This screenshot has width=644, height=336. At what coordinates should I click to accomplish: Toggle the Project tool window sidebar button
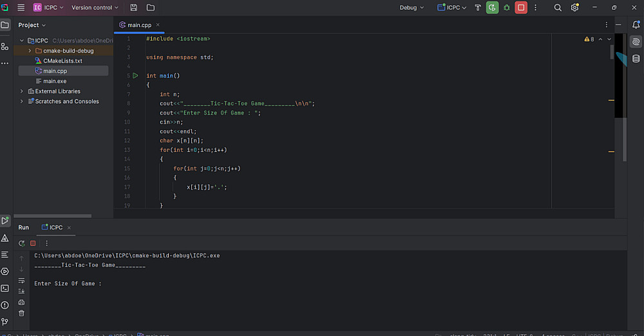point(5,25)
